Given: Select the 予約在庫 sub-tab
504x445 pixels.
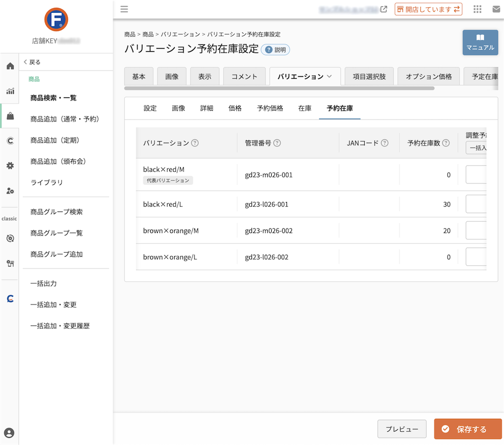Looking at the screenshot, I should (x=340, y=108).
